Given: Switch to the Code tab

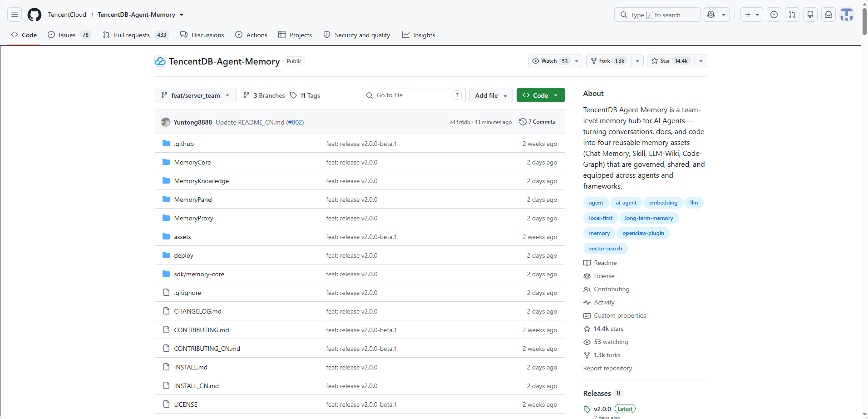Looking at the screenshot, I should (x=24, y=35).
